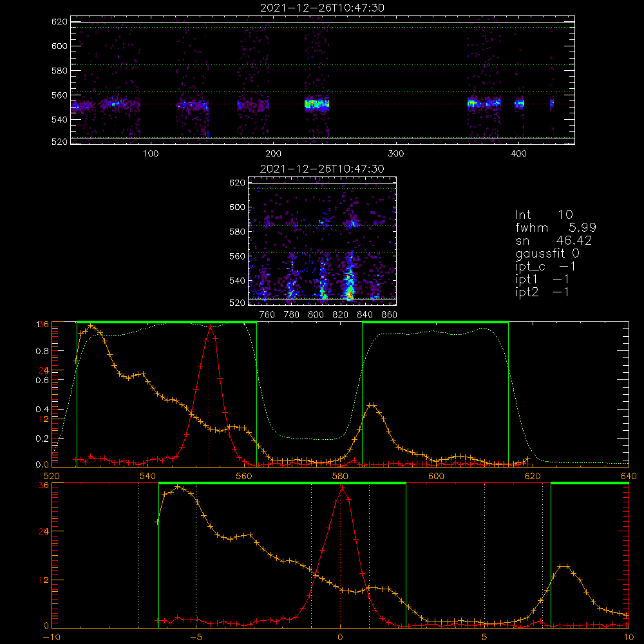Select the "sn 46.42" readout
The height and width of the screenshot is (644, 644).
(554, 240)
